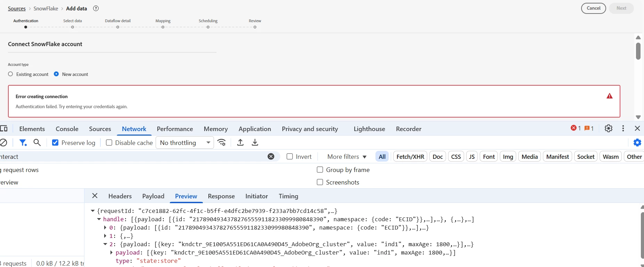Close the DevTools panel
The height and width of the screenshot is (267, 644).
click(637, 128)
